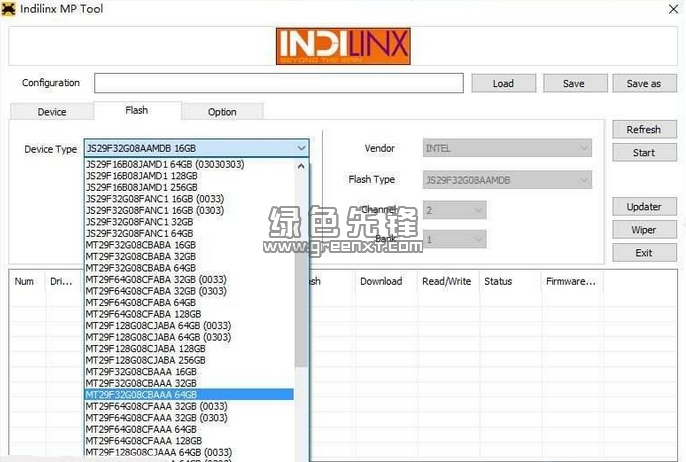The height and width of the screenshot is (462, 686).
Task: Click the Start button
Action: pyautogui.click(x=644, y=153)
